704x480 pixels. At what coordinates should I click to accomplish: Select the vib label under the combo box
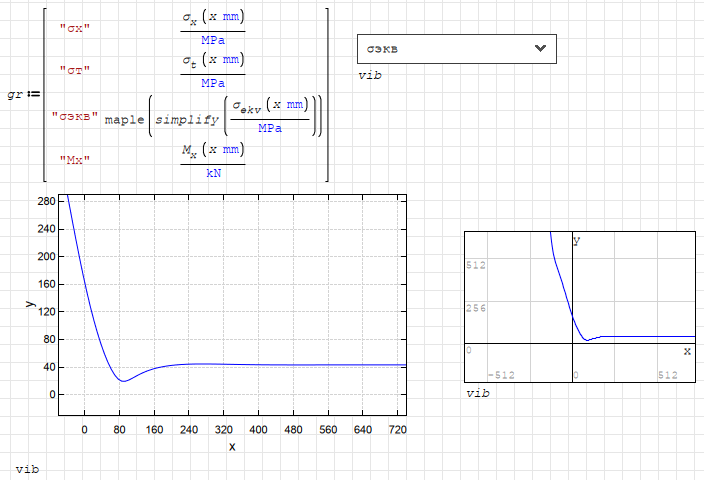click(x=369, y=76)
